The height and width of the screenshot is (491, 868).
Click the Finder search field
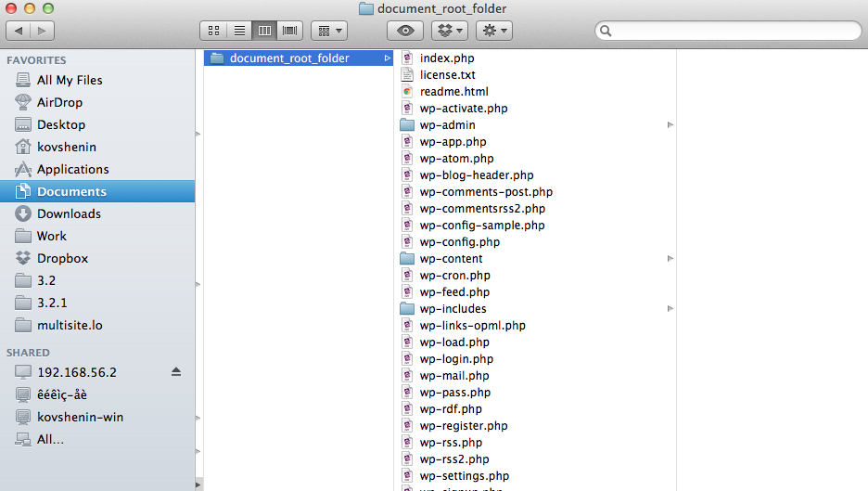click(x=729, y=31)
